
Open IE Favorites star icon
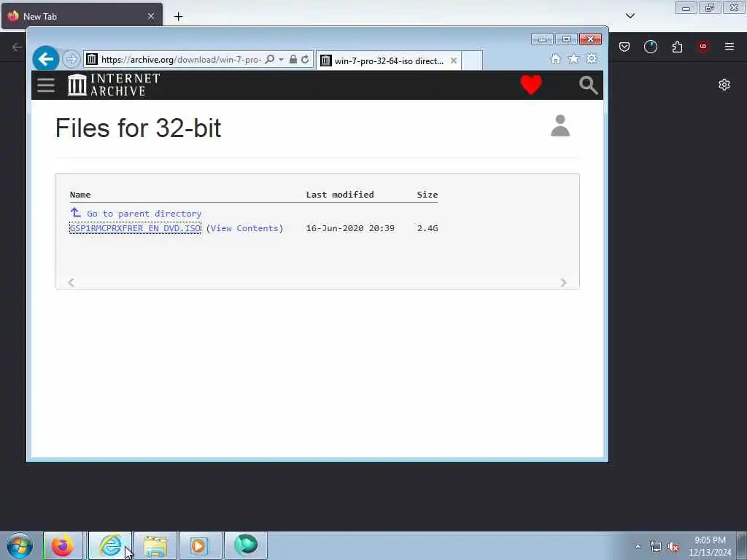573,58
